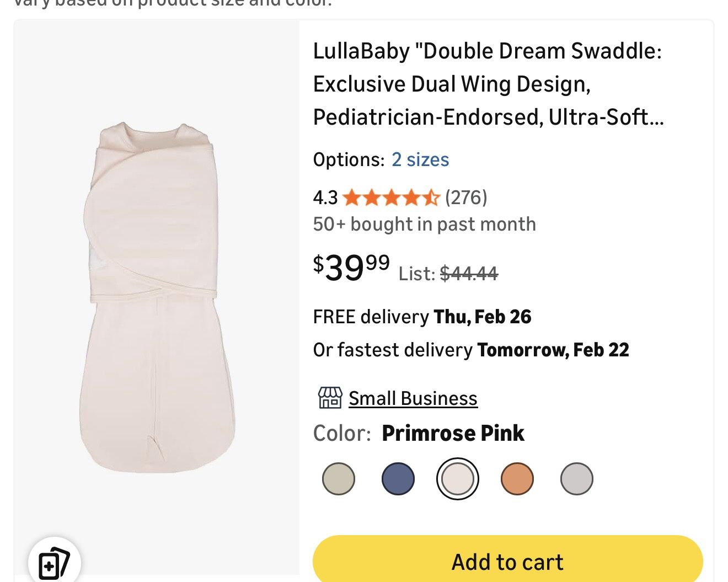Screen dimensions: 728x582
Task: Click the add-to-list icon below product image
Action: click(x=54, y=563)
